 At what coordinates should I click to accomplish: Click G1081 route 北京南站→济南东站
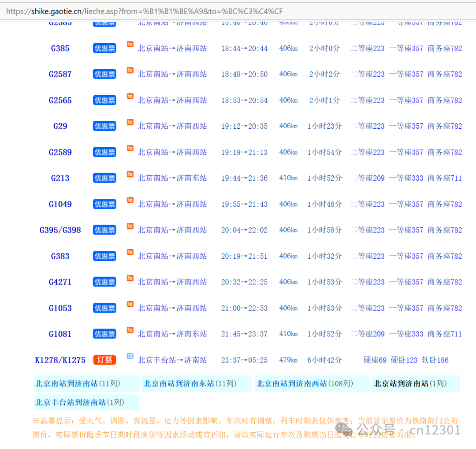pyautogui.click(x=172, y=334)
